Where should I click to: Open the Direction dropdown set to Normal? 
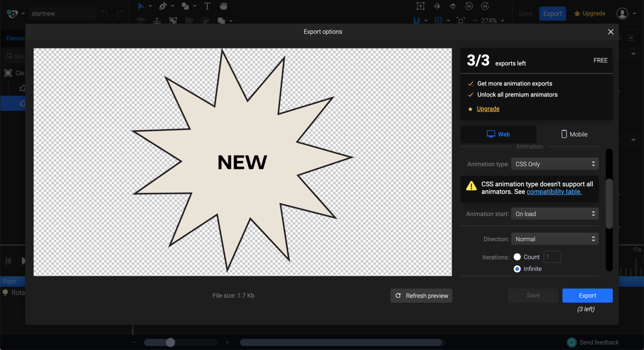554,239
